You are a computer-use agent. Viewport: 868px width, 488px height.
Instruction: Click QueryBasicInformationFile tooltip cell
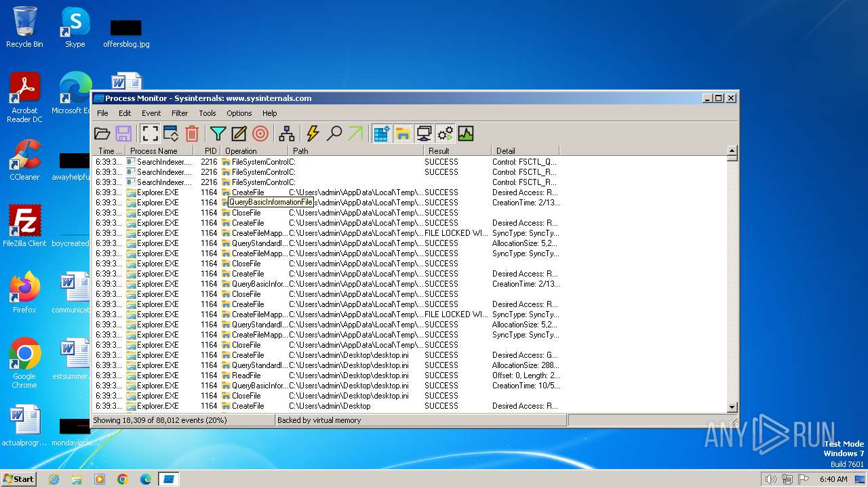pos(271,202)
